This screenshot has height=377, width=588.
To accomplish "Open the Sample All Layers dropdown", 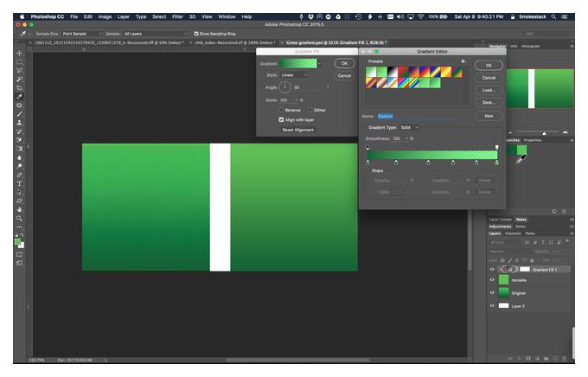I will coord(156,34).
